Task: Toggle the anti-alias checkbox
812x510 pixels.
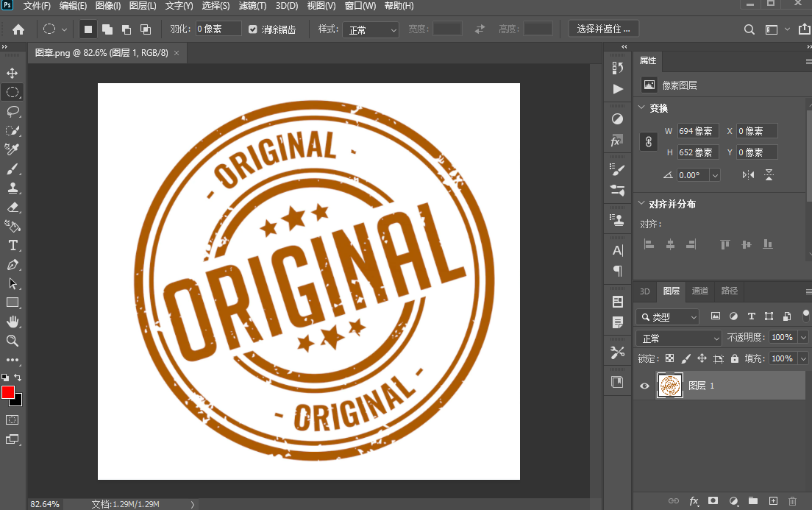Action: pos(253,29)
